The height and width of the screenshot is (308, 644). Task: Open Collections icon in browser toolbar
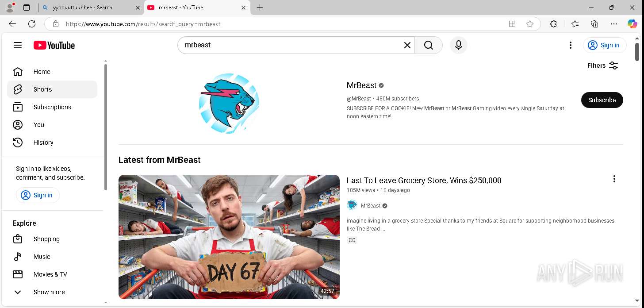tap(594, 24)
